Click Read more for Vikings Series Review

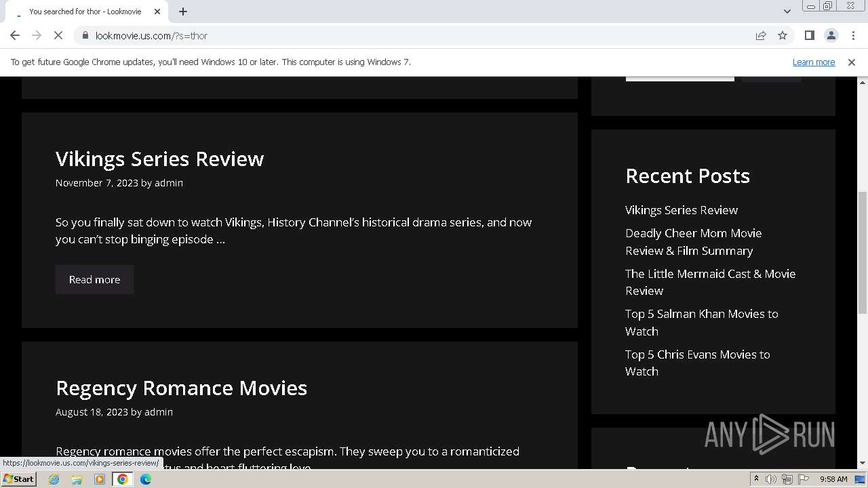click(x=94, y=279)
